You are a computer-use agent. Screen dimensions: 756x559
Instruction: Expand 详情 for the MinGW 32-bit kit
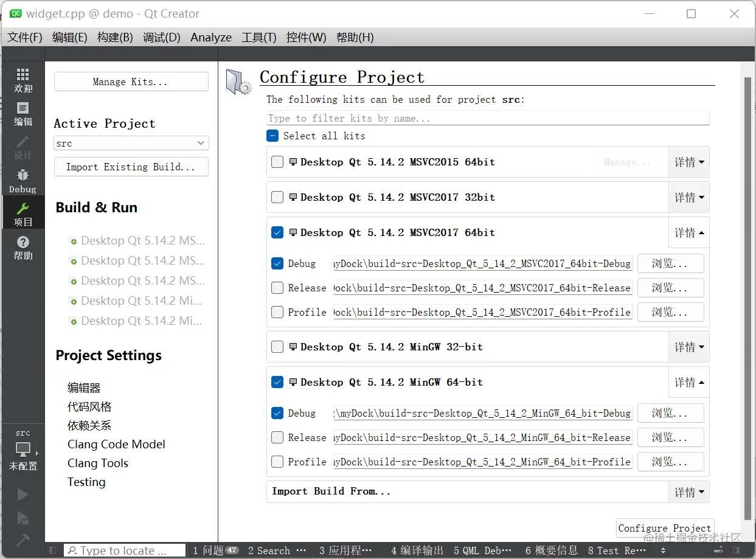point(689,347)
